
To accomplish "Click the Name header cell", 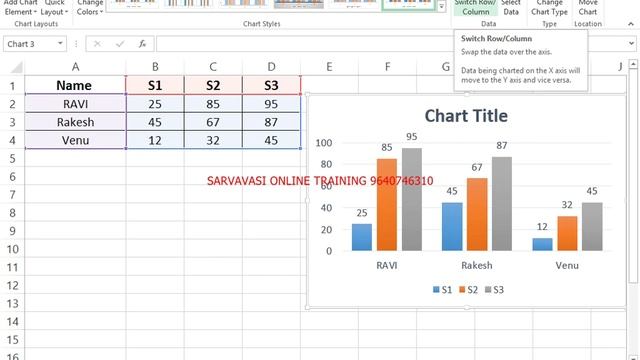I will coord(76,85).
